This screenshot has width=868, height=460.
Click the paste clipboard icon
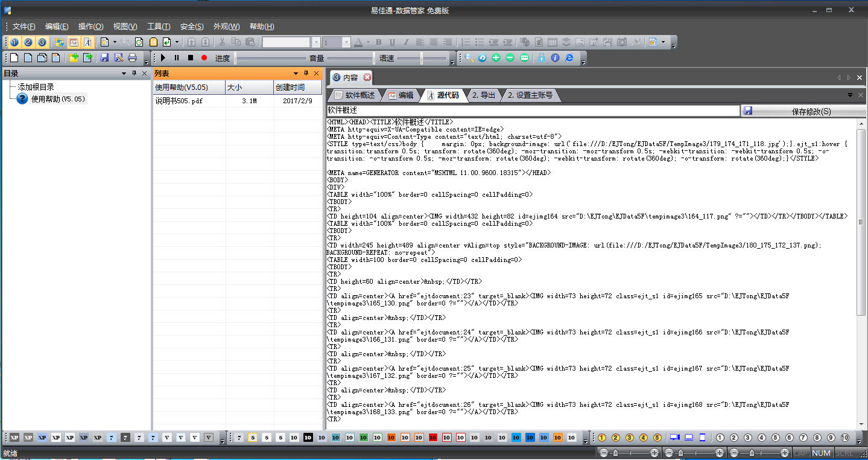pyautogui.click(x=250, y=42)
